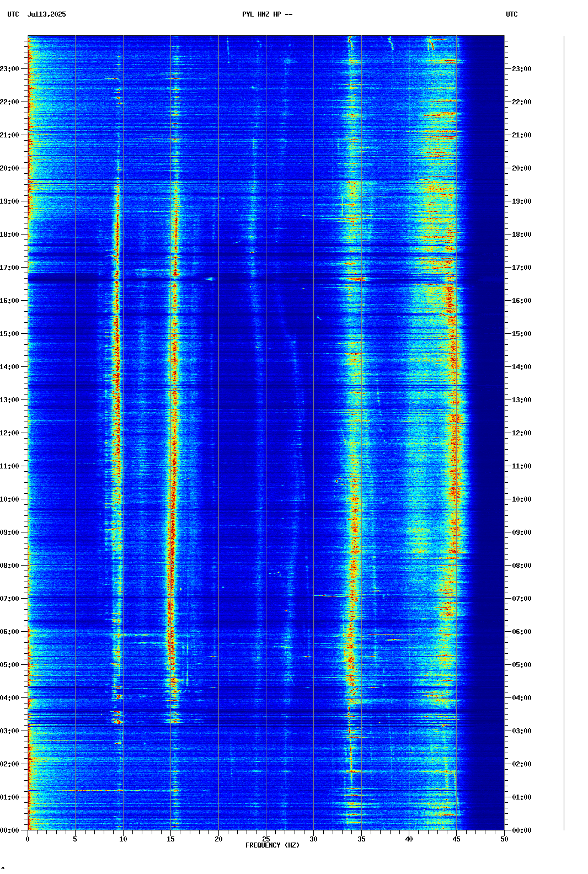
Task: Click the left-axis 12:00 time label
Action: click(x=9, y=433)
